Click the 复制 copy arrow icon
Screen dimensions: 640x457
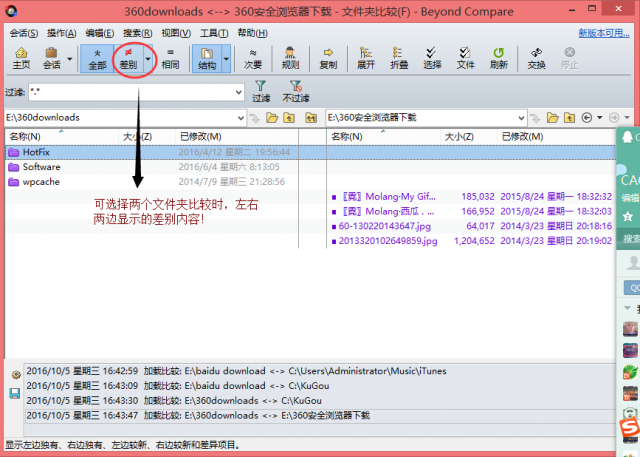(x=328, y=58)
